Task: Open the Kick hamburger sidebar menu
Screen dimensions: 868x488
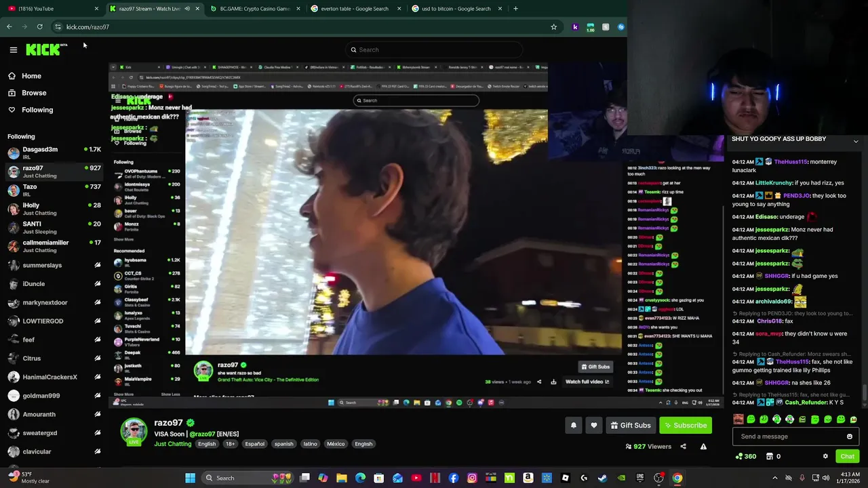Action: click(13, 49)
